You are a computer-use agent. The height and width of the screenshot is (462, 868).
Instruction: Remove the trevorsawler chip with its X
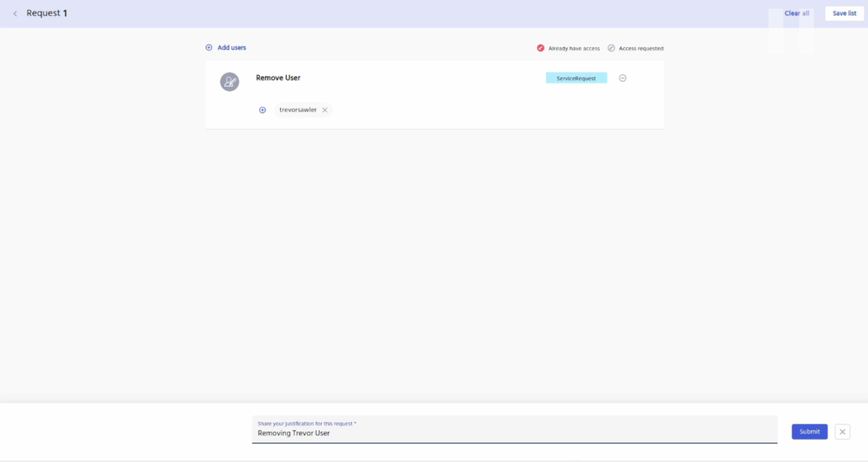(x=325, y=110)
